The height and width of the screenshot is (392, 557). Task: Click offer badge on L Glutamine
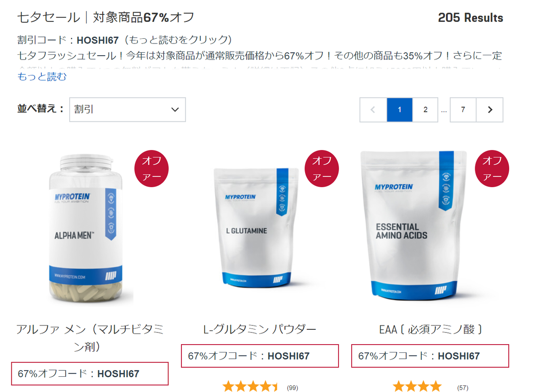point(322,168)
